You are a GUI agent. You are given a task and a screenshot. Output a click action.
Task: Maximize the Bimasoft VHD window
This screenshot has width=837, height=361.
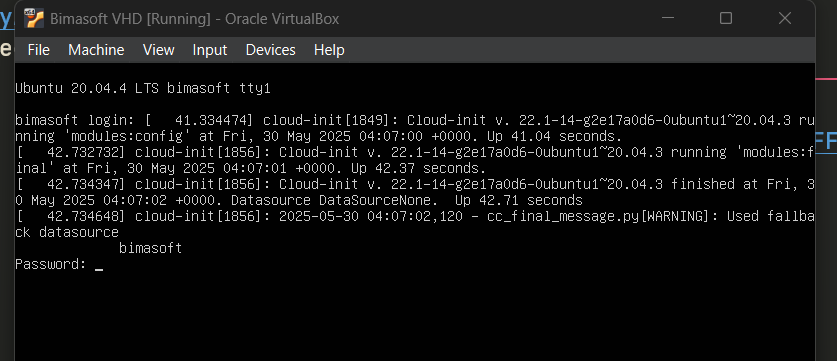726,19
